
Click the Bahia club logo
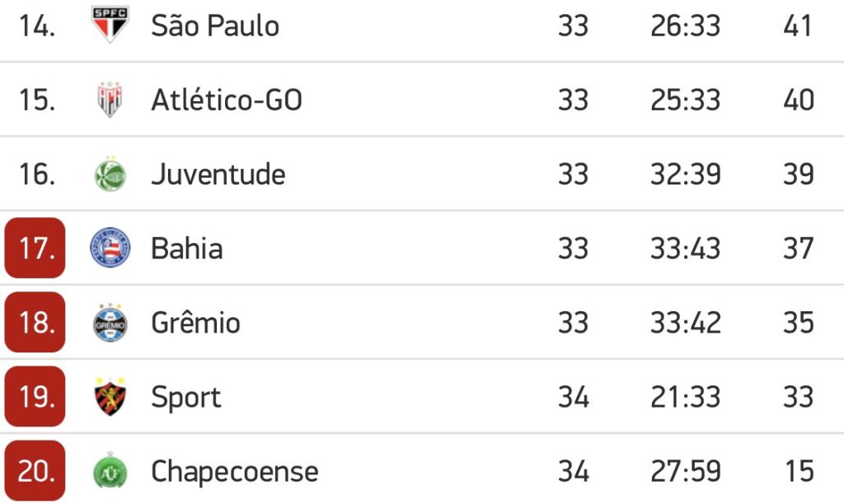(x=110, y=248)
